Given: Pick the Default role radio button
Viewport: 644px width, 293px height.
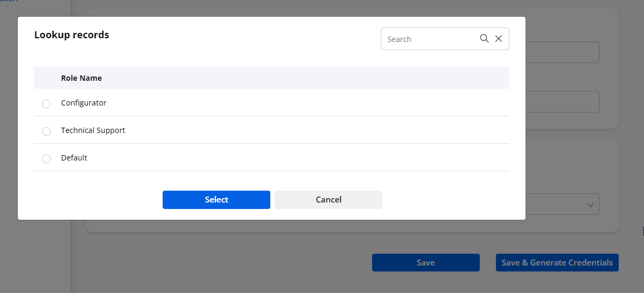Looking at the screenshot, I should (x=46, y=158).
